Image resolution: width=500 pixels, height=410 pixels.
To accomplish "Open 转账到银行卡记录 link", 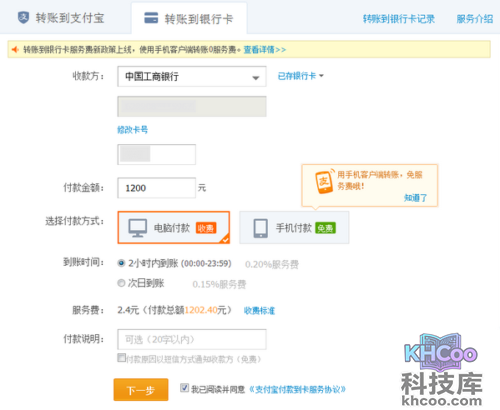I will [399, 19].
